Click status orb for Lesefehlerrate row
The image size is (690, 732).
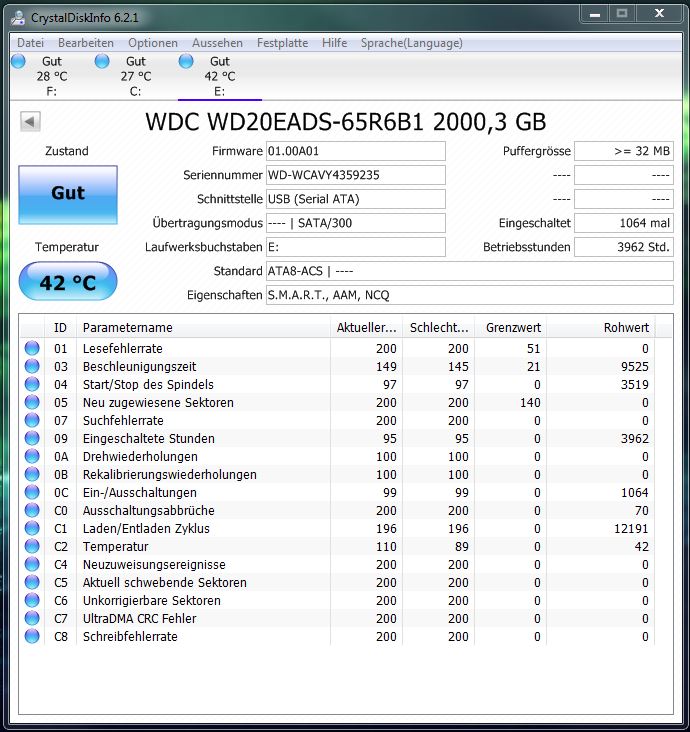pyautogui.click(x=32, y=348)
